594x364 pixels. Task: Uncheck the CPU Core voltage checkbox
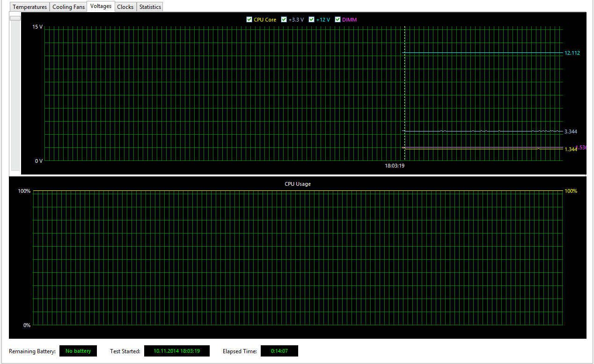tap(249, 20)
